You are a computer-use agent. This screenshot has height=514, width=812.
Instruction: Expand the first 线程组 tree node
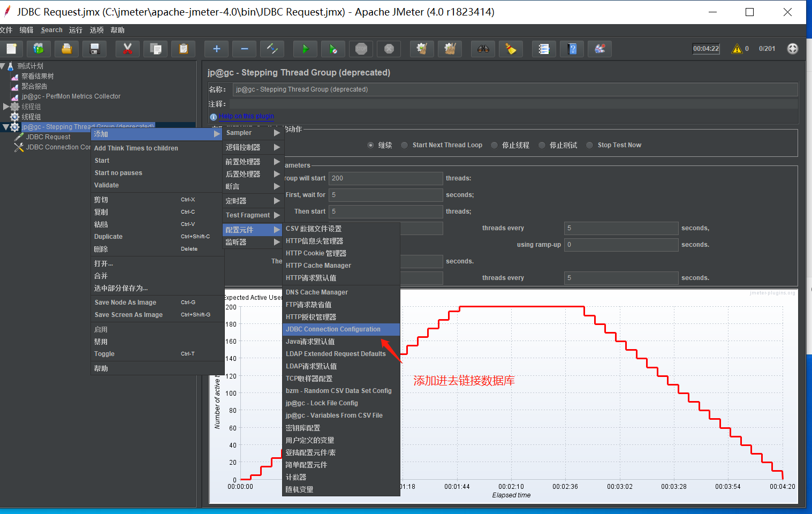click(x=6, y=107)
